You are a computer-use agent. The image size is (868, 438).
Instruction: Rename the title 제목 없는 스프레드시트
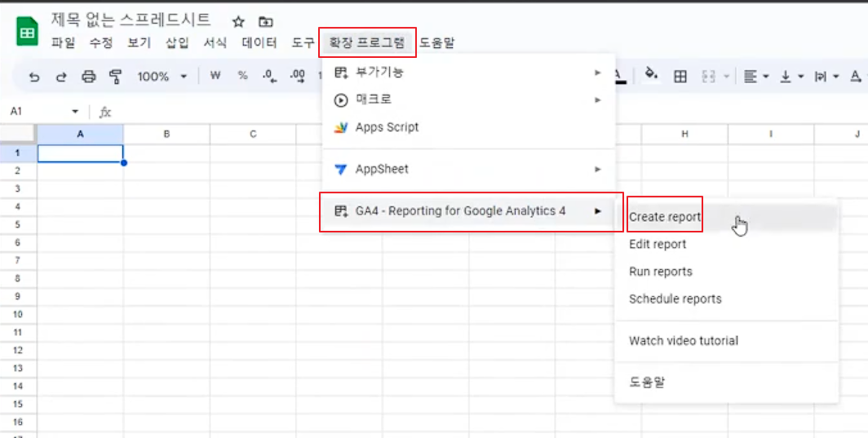131,20
